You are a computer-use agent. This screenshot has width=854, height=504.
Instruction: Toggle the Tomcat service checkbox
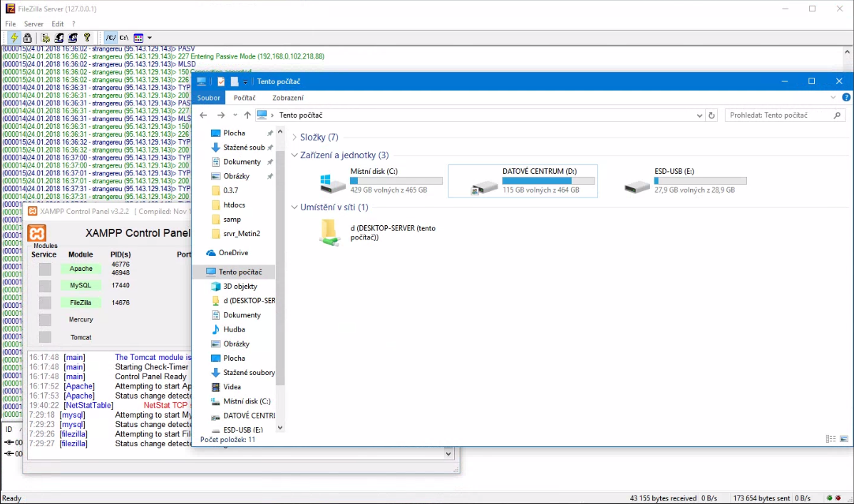(45, 337)
